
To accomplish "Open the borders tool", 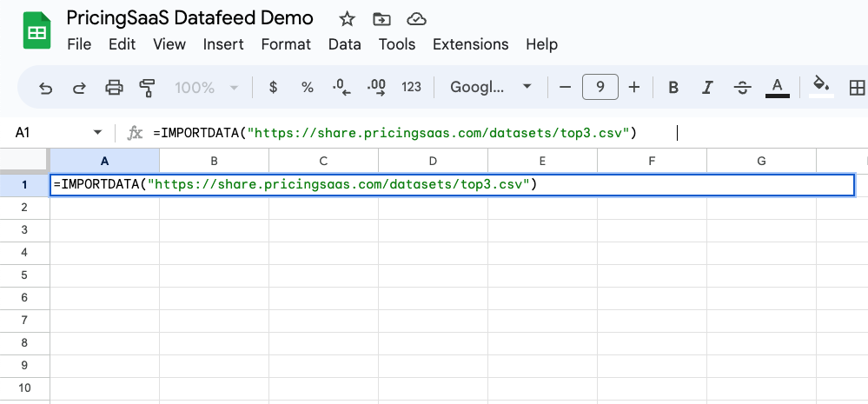I will coord(857,88).
